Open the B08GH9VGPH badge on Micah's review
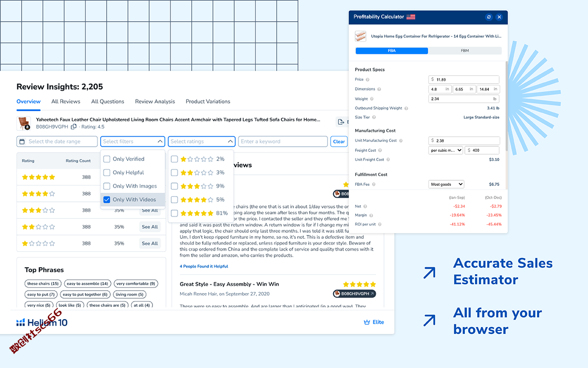588x368 pixels. point(354,293)
